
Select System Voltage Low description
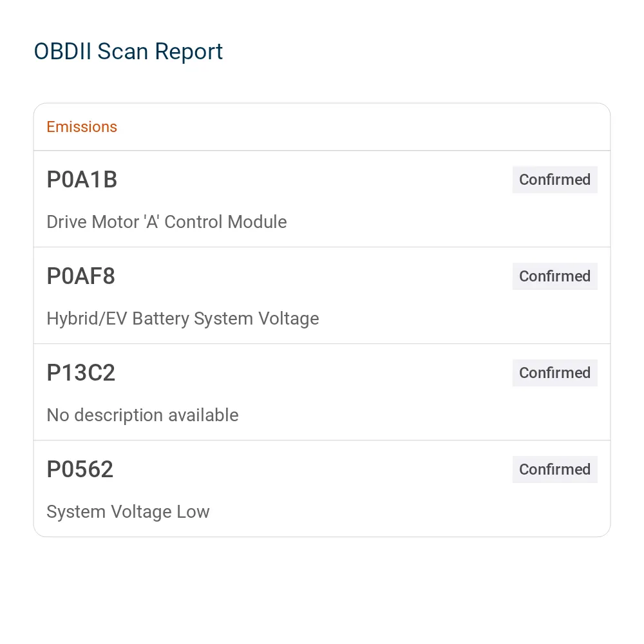tap(128, 512)
